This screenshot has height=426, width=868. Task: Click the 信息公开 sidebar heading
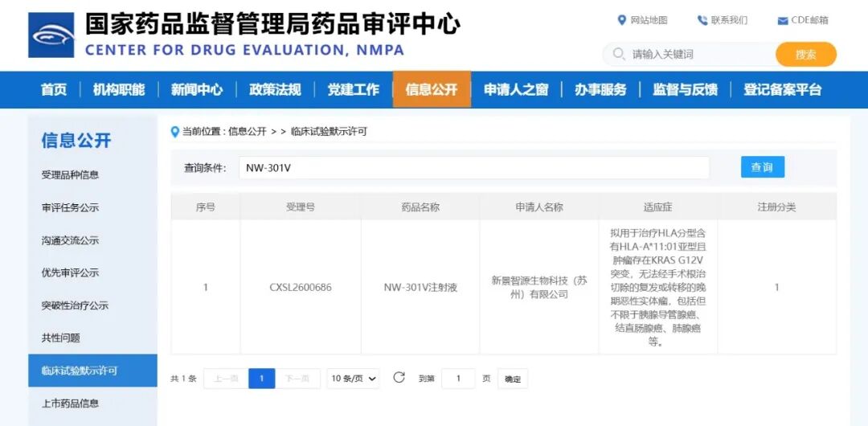(76, 141)
